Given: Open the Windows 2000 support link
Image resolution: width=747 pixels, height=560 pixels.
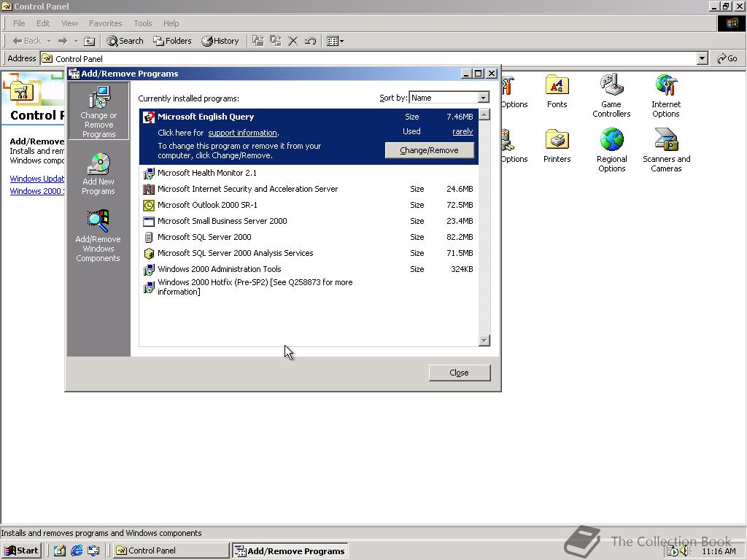Looking at the screenshot, I should tap(37, 191).
